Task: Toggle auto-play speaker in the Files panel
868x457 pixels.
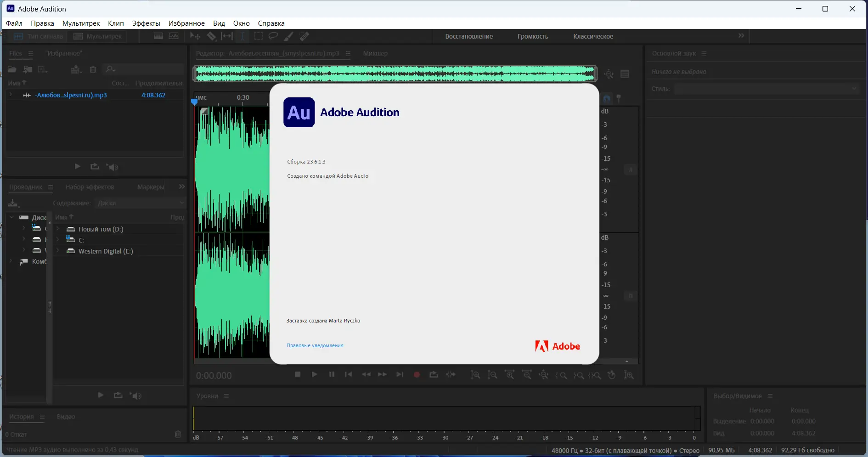Action: pyautogui.click(x=113, y=167)
